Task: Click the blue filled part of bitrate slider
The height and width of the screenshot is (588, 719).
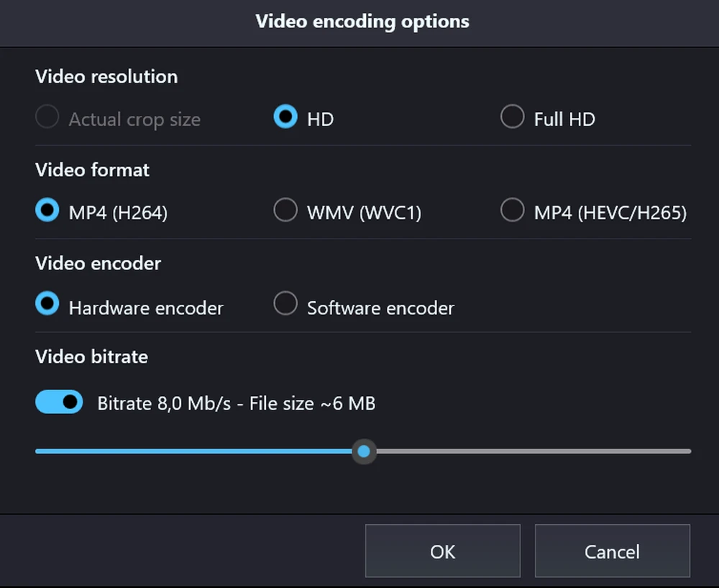Action: point(194,451)
